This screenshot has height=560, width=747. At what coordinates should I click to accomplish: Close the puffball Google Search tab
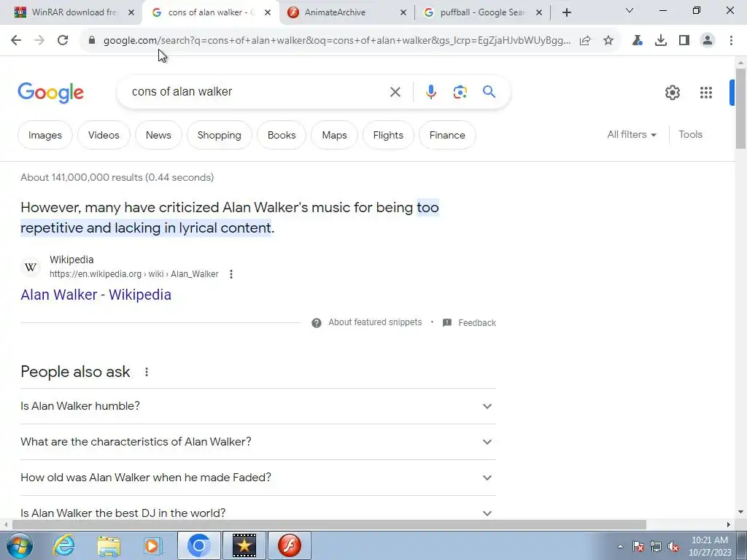pyautogui.click(x=539, y=12)
